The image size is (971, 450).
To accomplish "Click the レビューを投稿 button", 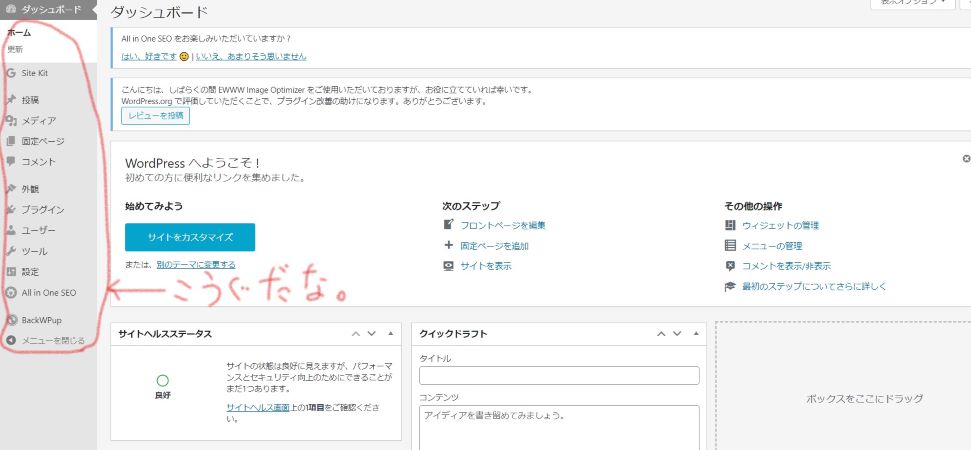I will (x=155, y=116).
